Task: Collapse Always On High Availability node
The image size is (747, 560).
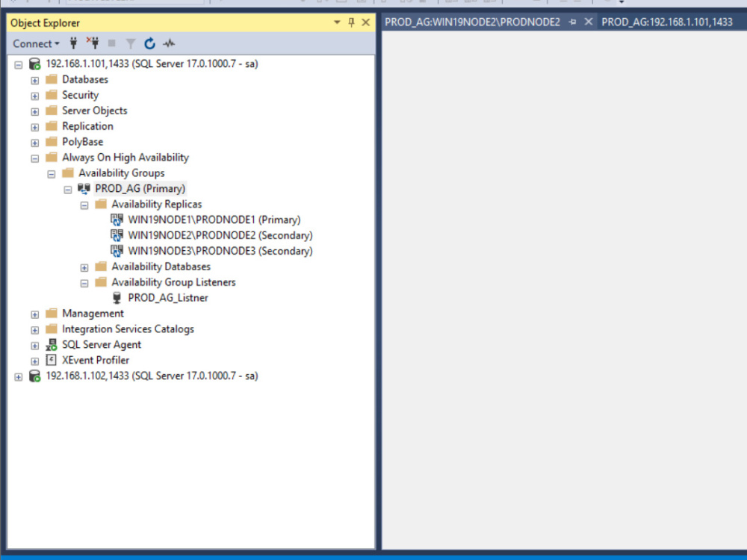Action: pyautogui.click(x=35, y=158)
